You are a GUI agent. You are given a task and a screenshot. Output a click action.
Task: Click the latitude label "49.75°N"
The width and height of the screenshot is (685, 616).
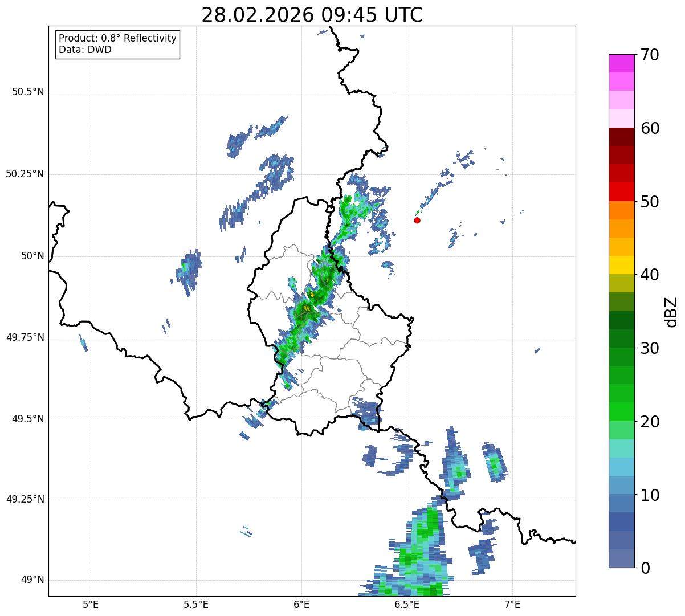click(x=25, y=337)
